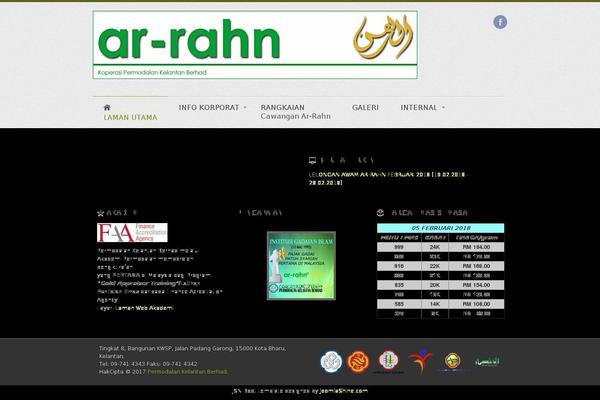Go to Laman Utama menu item
The width and height of the screenshot is (600, 400).
(x=130, y=118)
